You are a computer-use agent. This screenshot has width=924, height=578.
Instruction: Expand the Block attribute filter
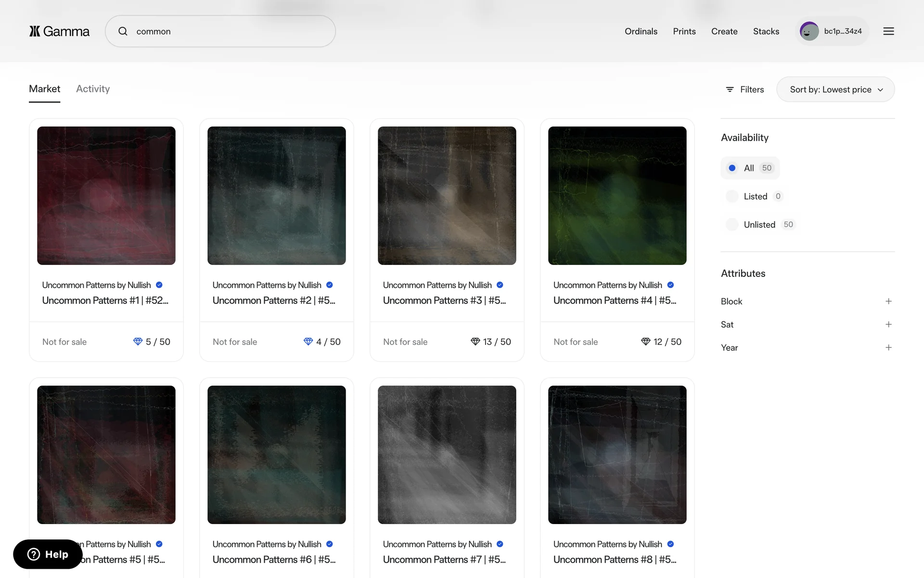[x=888, y=302]
